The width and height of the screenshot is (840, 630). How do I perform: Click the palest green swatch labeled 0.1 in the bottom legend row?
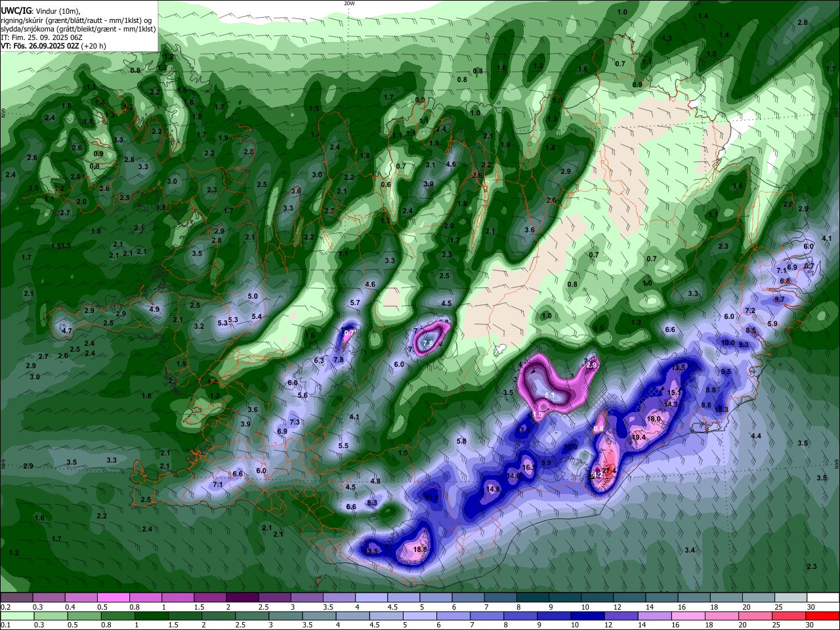(x=16, y=616)
